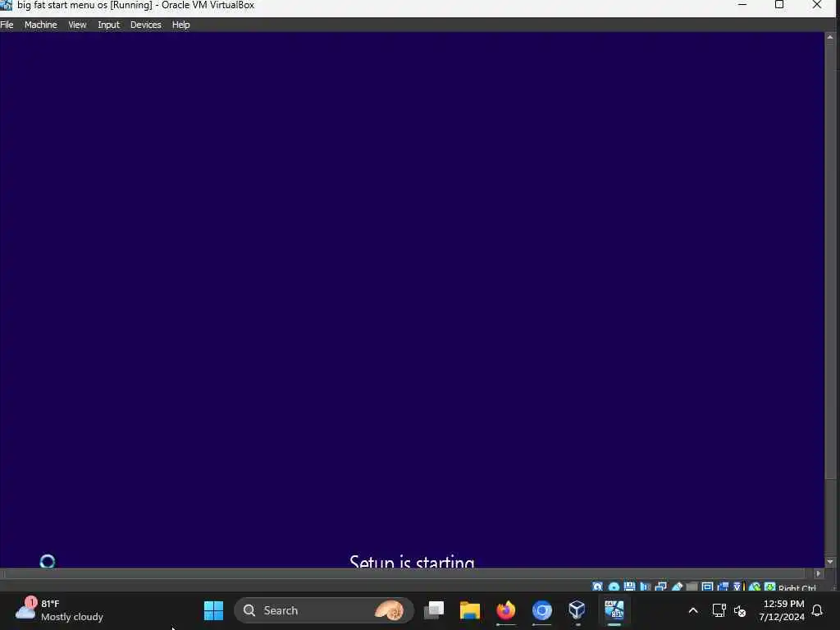840x630 pixels.
Task: Open the notifications bell icon
Action: pos(818,610)
